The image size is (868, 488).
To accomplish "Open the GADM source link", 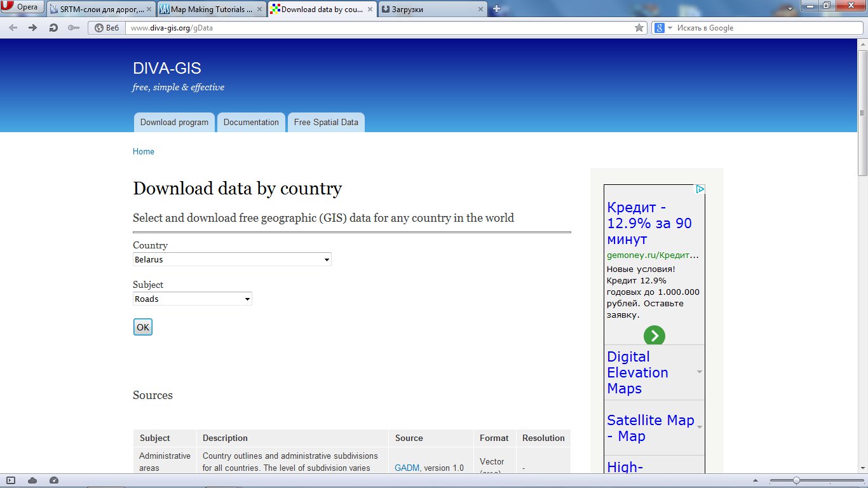I will (x=407, y=468).
